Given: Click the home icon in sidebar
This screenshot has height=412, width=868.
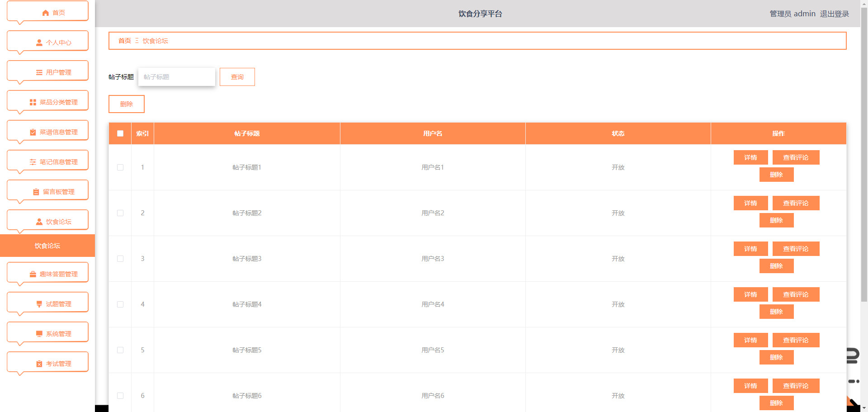Looking at the screenshot, I should tap(46, 13).
